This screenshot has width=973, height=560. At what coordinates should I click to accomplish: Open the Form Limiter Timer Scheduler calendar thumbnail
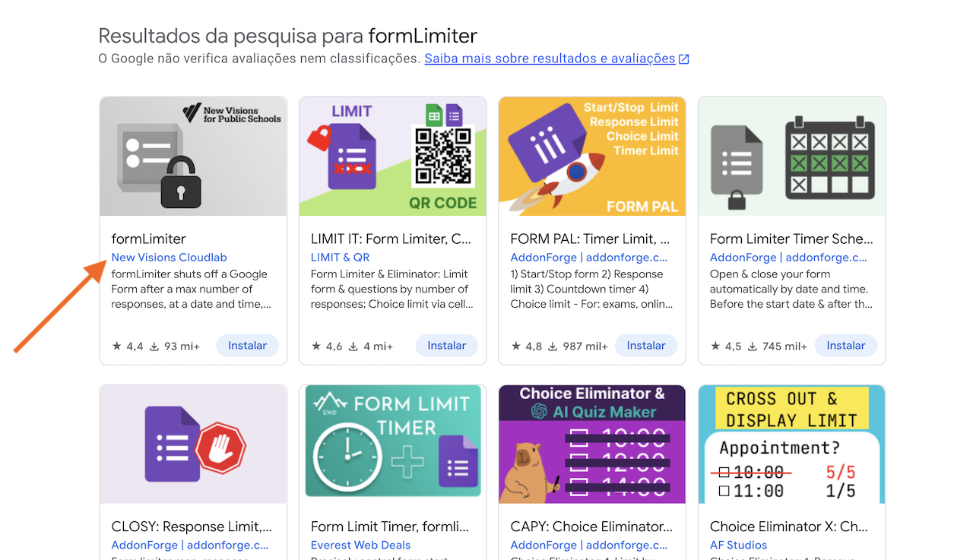[x=791, y=156]
